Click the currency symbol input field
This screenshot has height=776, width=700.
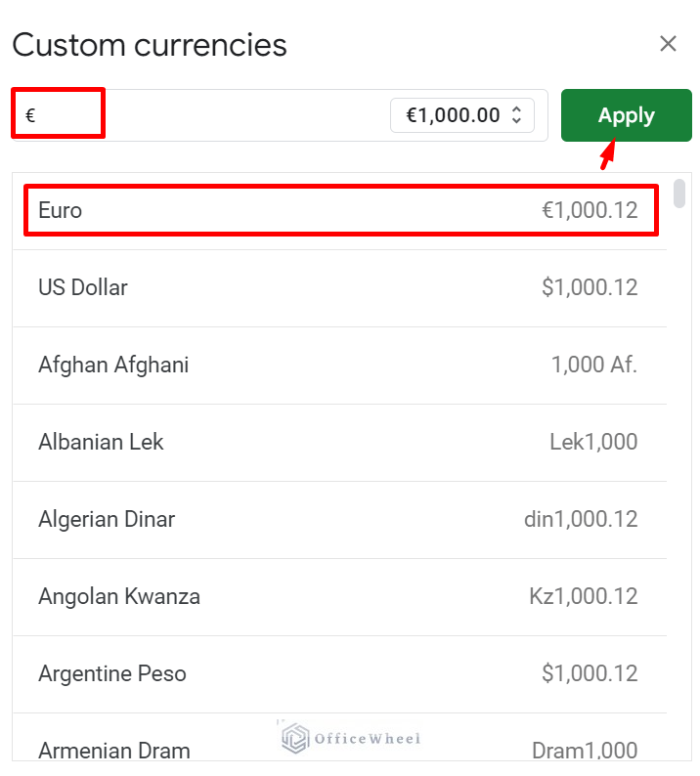pyautogui.click(x=196, y=115)
